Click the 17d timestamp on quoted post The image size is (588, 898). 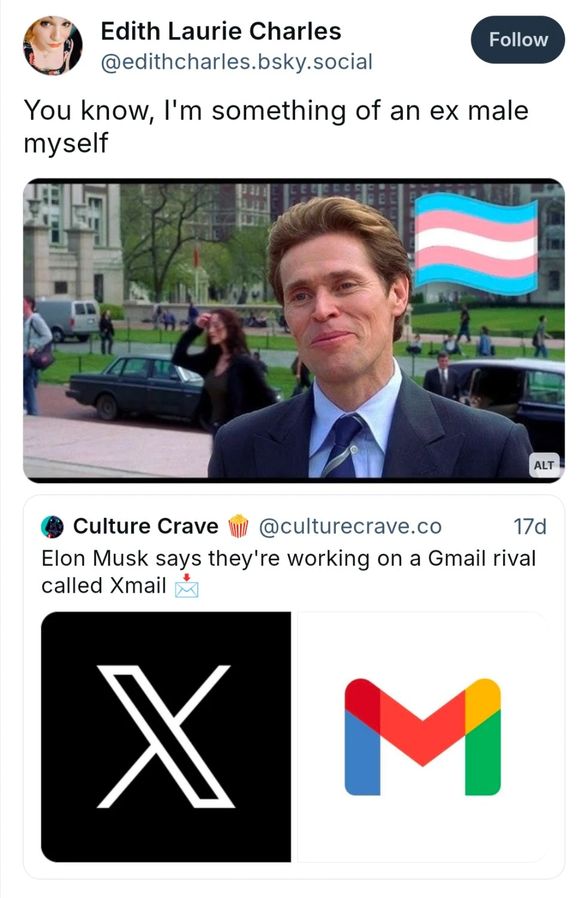pyautogui.click(x=529, y=526)
